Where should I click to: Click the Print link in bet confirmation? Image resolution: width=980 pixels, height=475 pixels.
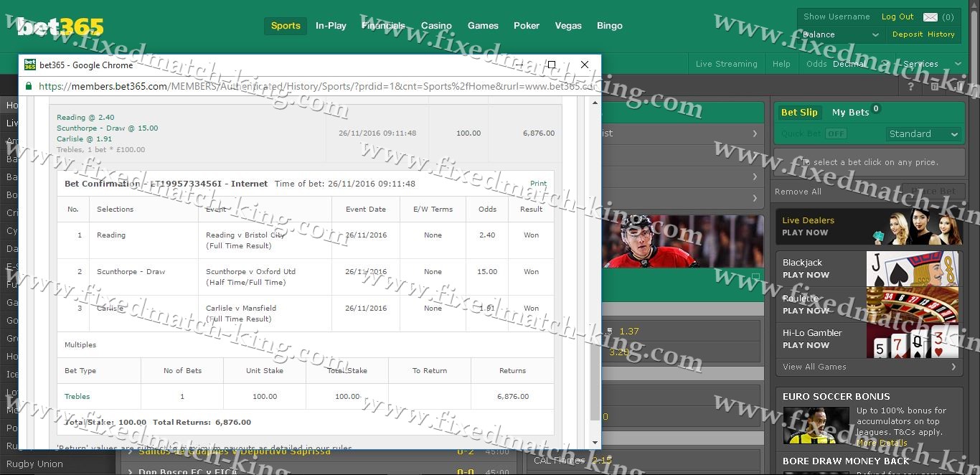click(538, 184)
